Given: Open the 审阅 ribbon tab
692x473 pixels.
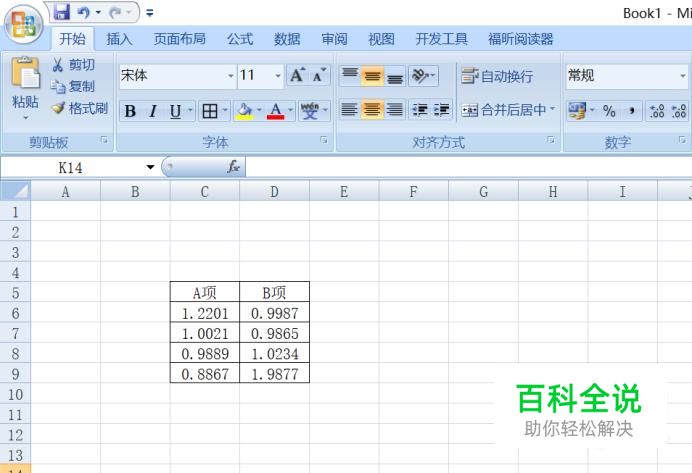Looking at the screenshot, I should tap(334, 39).
